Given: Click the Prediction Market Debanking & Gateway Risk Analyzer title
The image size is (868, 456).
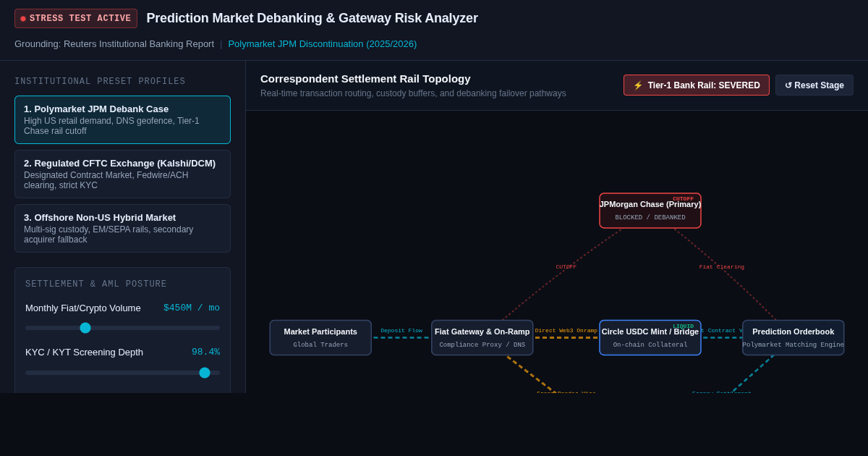Looking at the screenshot, I should pyautogui.click(x=312, y=18).
